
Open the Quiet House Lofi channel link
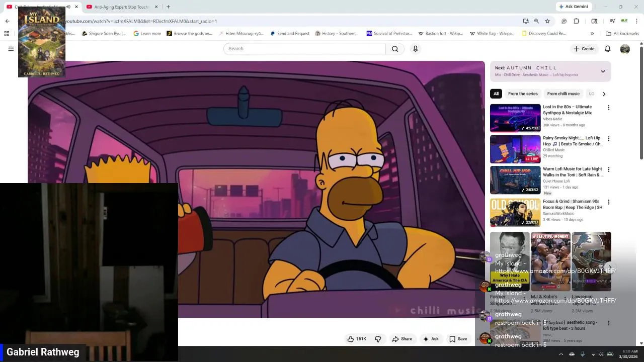556,181
